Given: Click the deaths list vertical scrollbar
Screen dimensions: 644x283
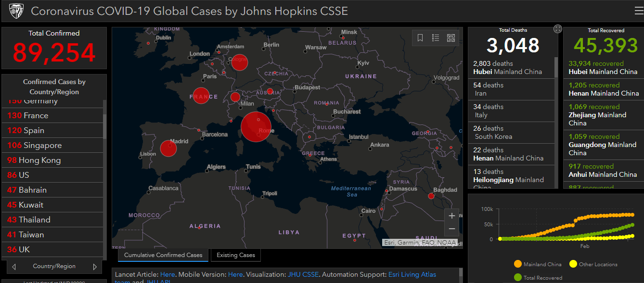Looking at the screenshot, I should click(x=556, y=67).
